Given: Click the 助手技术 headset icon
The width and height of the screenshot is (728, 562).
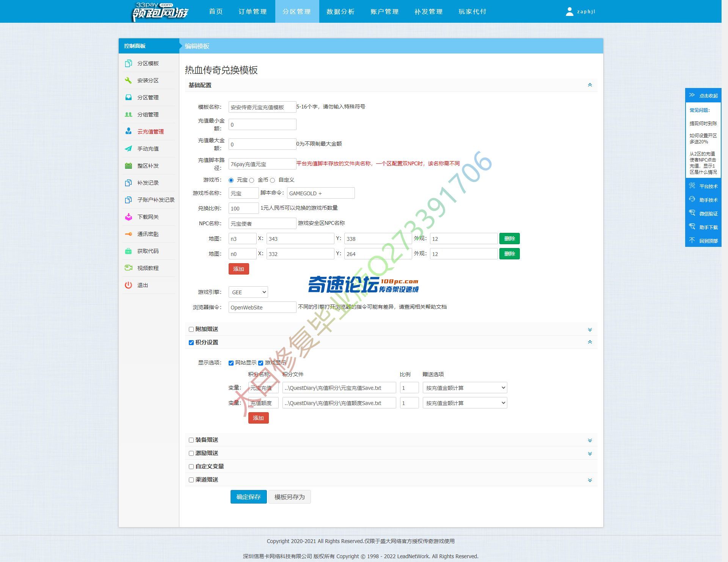Looking at the screenshot, I should pyautogui.click(x=692, y=199).
